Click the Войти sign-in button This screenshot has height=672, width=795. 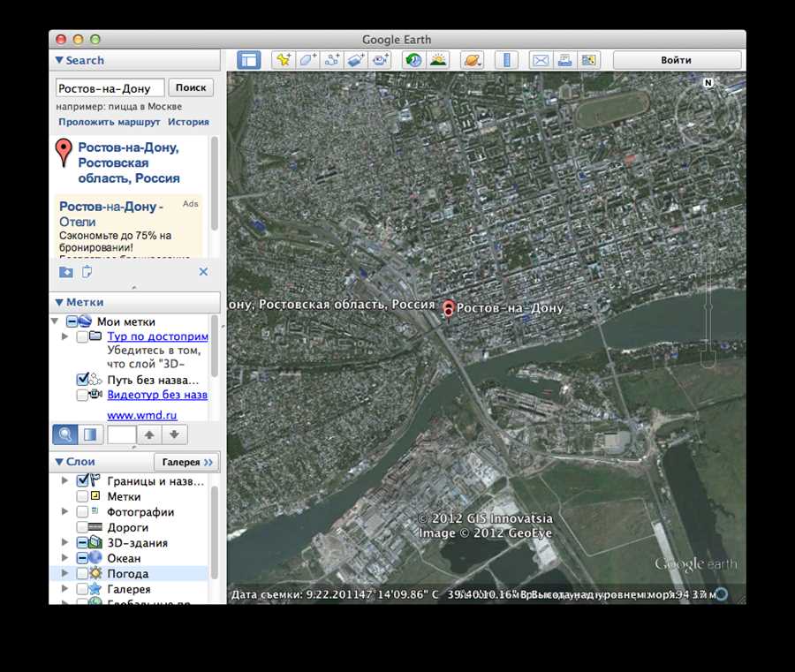coord(676,60)
